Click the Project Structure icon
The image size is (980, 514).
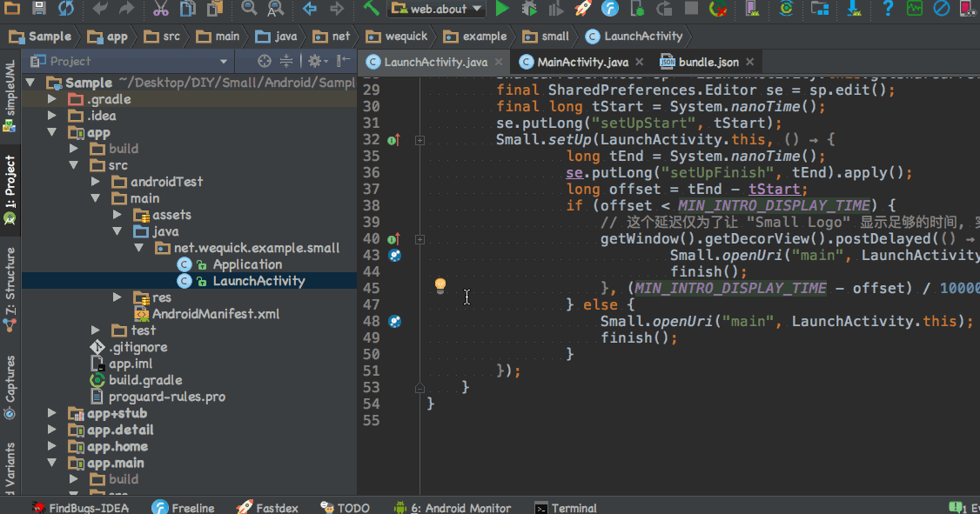pyautogui.click(x=820, y=8)
